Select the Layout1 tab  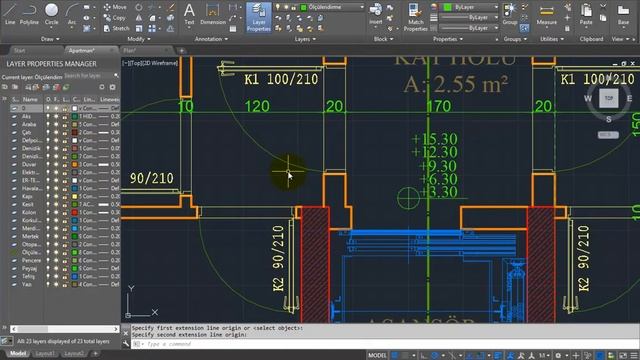(44, 353)
